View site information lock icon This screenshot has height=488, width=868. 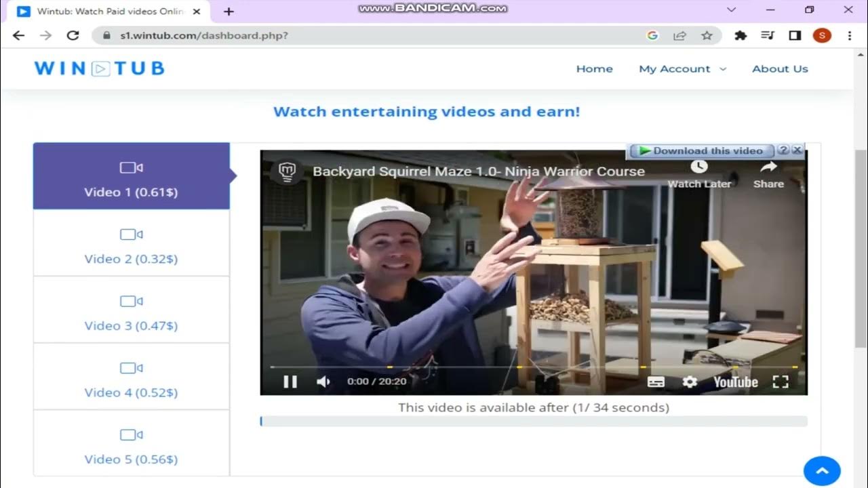pos(106,35)
